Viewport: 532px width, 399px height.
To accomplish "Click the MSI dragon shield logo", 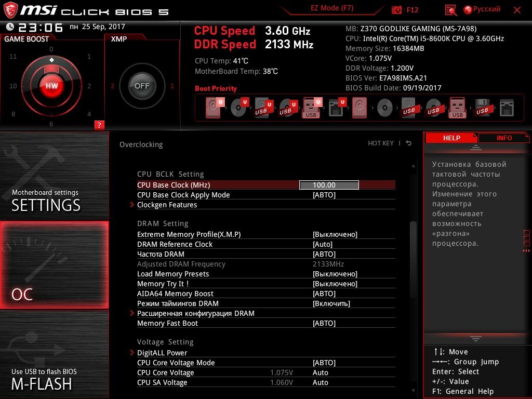I will click(10, 10).
